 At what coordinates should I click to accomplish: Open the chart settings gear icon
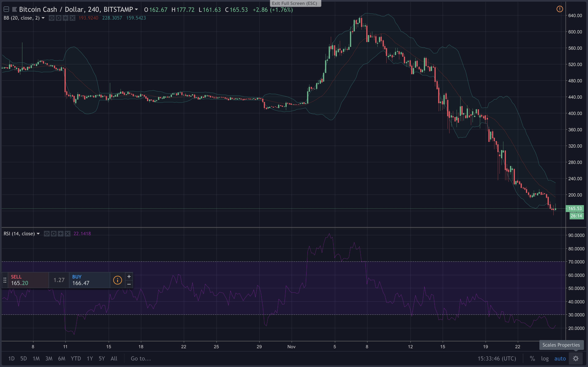[x=576, y=358]
